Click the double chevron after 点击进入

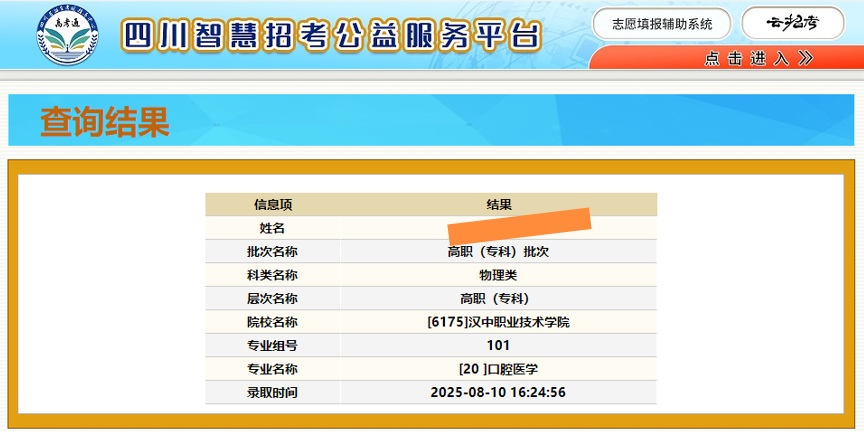(x=807, y=59)
